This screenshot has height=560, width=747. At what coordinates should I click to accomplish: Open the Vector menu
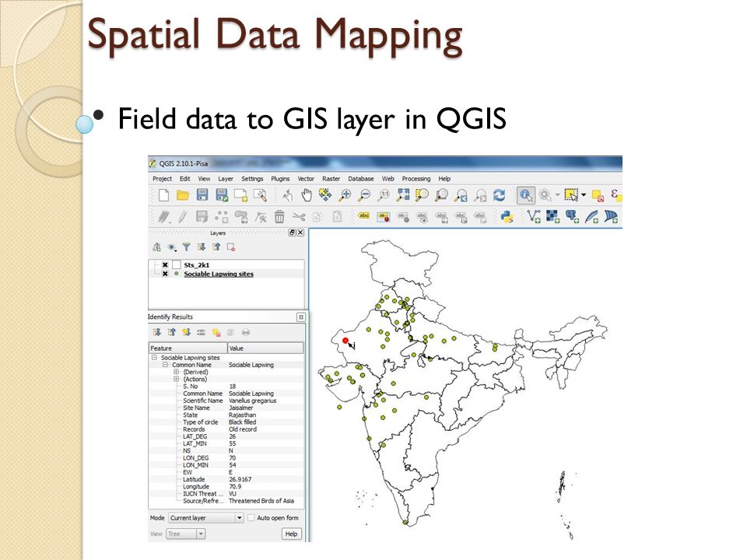pyautogui.click(x=306, y=179)
